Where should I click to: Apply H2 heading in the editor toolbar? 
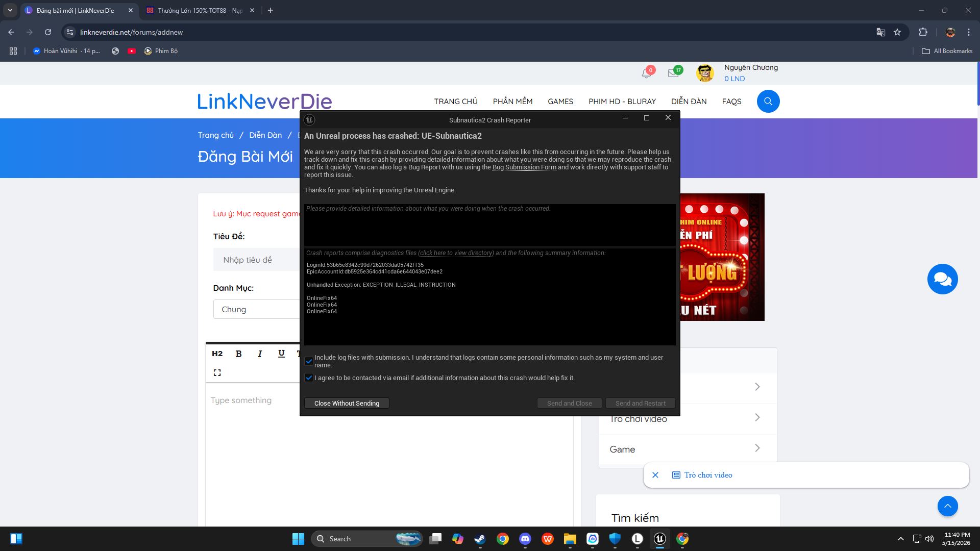point(217,354)
